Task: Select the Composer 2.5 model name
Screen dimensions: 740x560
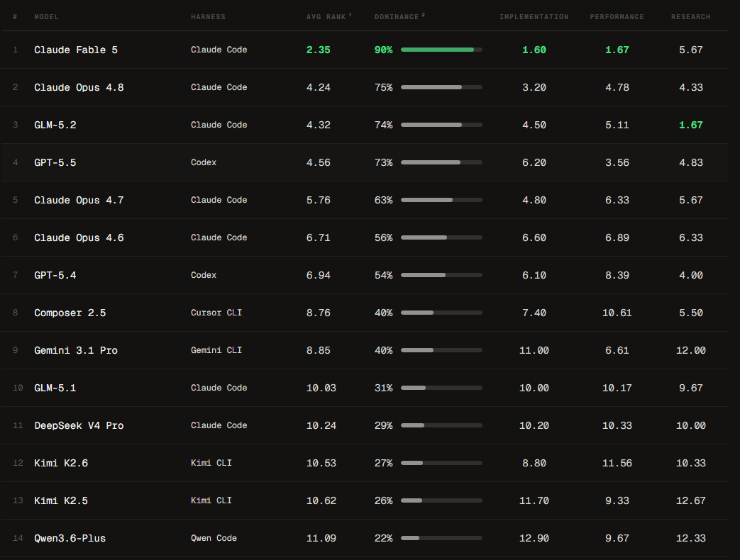Action: 70,313
